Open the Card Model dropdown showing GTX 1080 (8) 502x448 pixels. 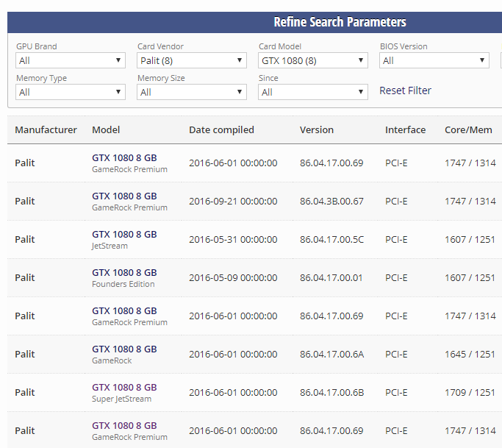[313, 60]
